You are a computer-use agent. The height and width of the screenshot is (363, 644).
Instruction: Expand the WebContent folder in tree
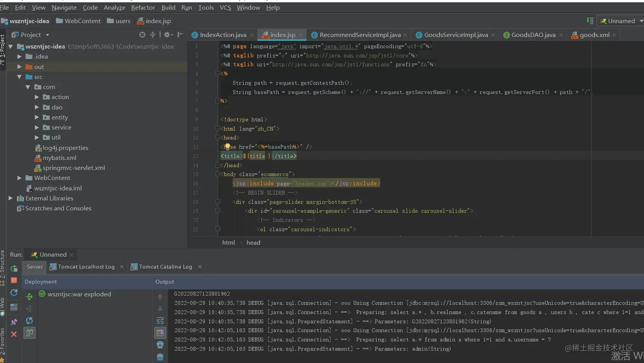click(x=19, y=178)
